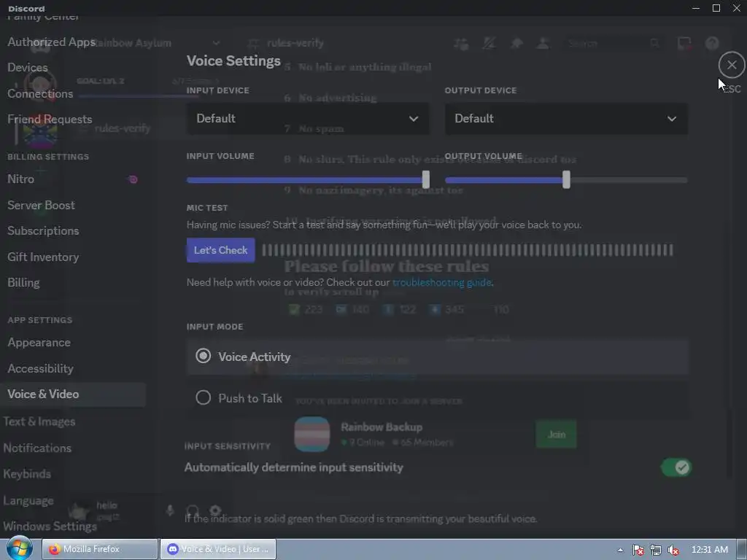Image resolution: width=747 pixels, height=560 pixels.
Task: Toggle automatic input sensitivity switch
Action: click(x=676, y=467)
